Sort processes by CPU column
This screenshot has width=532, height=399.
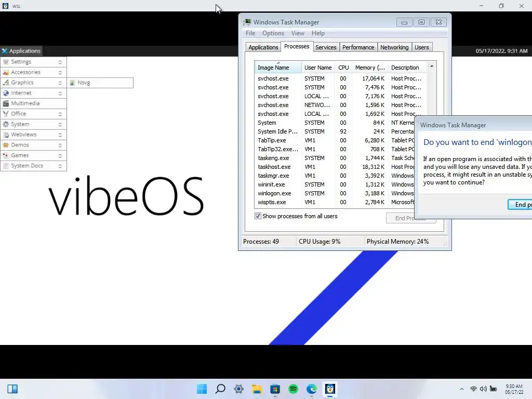[343, 68]
